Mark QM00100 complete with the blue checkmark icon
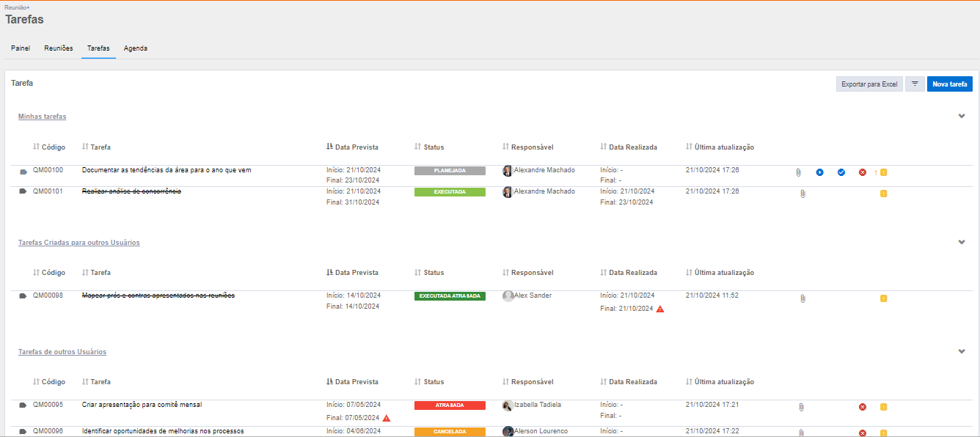 pos(841,172)
